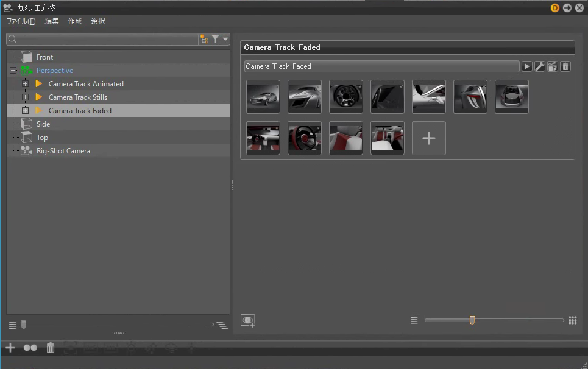This screenshot has height=369, width=588.
Task: Select the Camera Track Faded tree row
Action: pyautogui.click(x=118, y=110)
